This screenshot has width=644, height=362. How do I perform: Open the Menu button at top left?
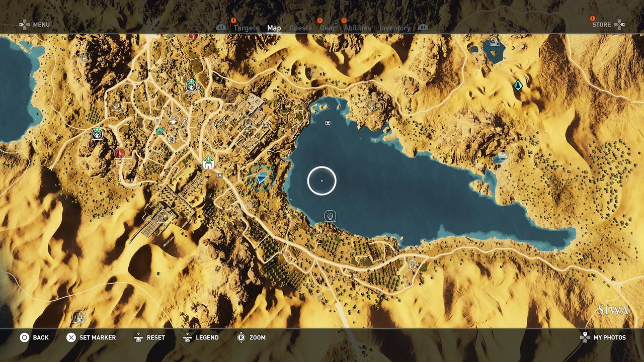coord(35,25)
